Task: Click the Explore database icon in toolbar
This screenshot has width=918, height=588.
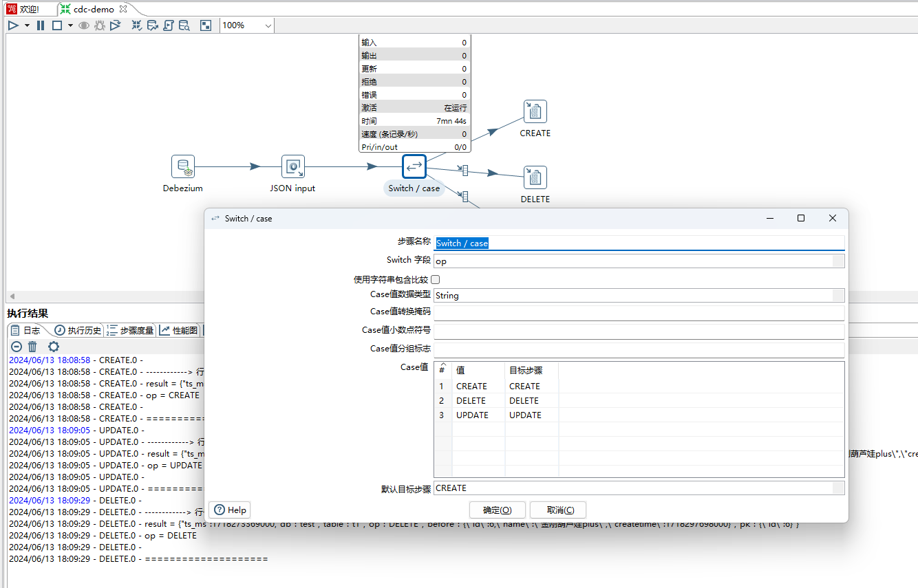Action: 184,25
